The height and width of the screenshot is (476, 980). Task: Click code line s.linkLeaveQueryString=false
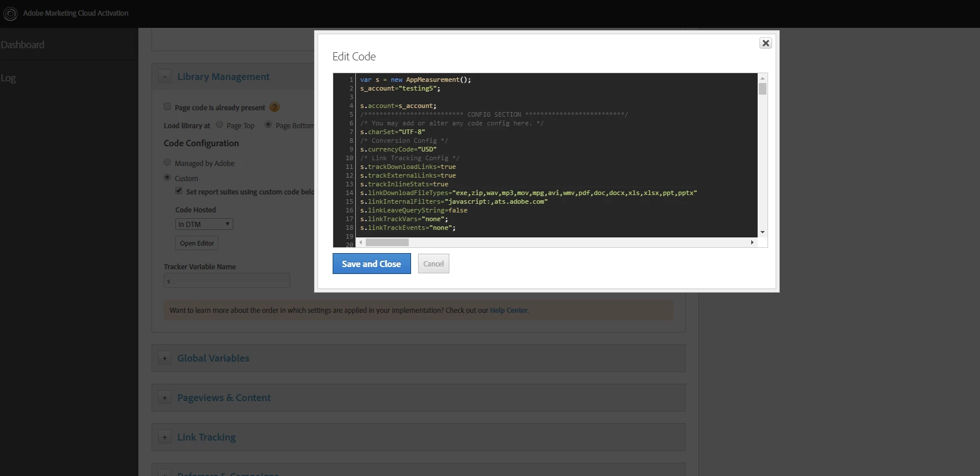pos(413,210)
